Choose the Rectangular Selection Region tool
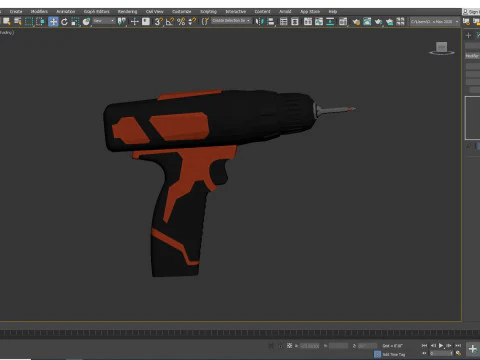The width and height of the screenshot is (480, 360). [29, 22]
